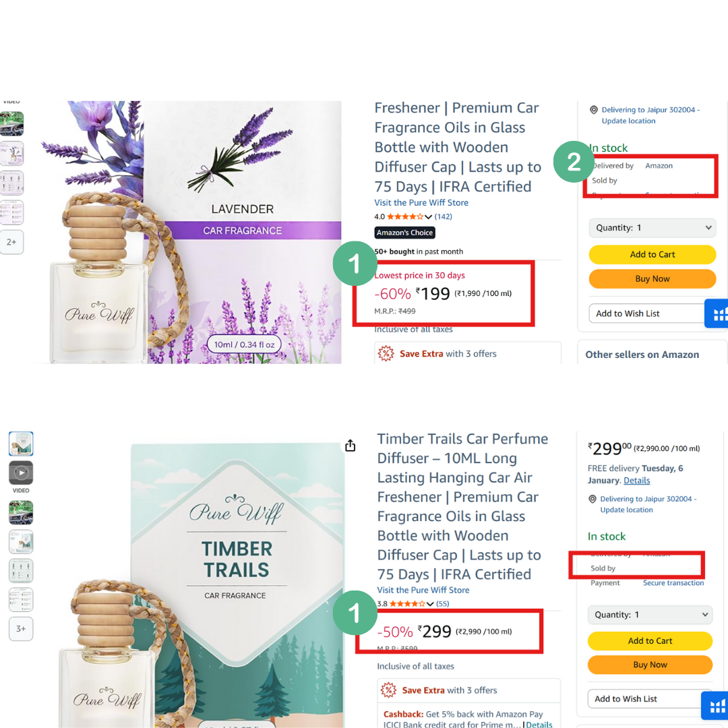Expand the 4.0 star rating breakdown chevron
728x728 pixels.
(428, 217)
